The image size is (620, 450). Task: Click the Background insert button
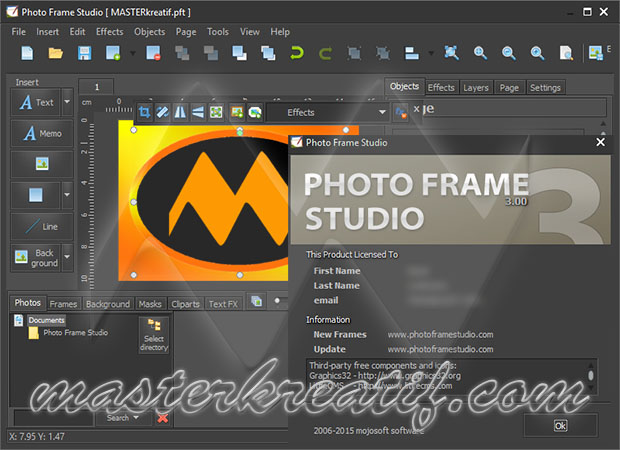point(36,257)
